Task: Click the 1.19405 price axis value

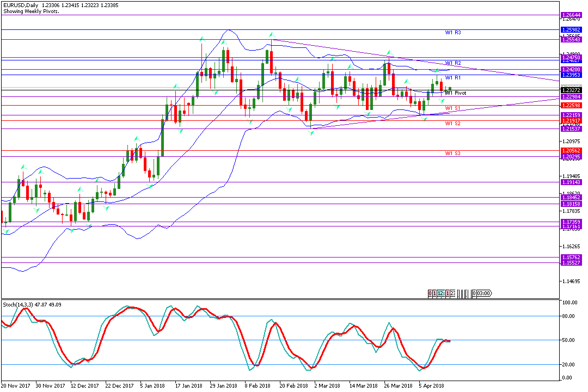Action: 572,176
